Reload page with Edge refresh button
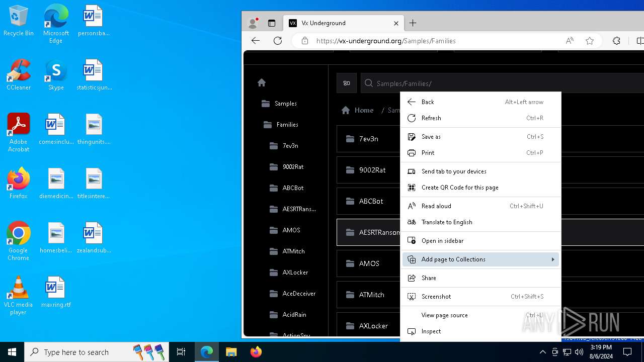Screen dimensions: 644x362 point(278,41)
